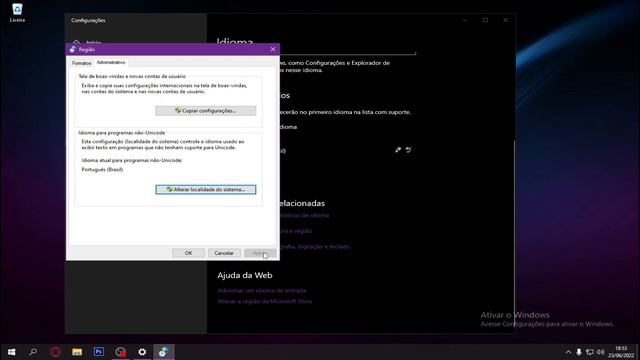The image size is (640, 360).
Task: Click the Cancelar button
Action: click(224, 253)
